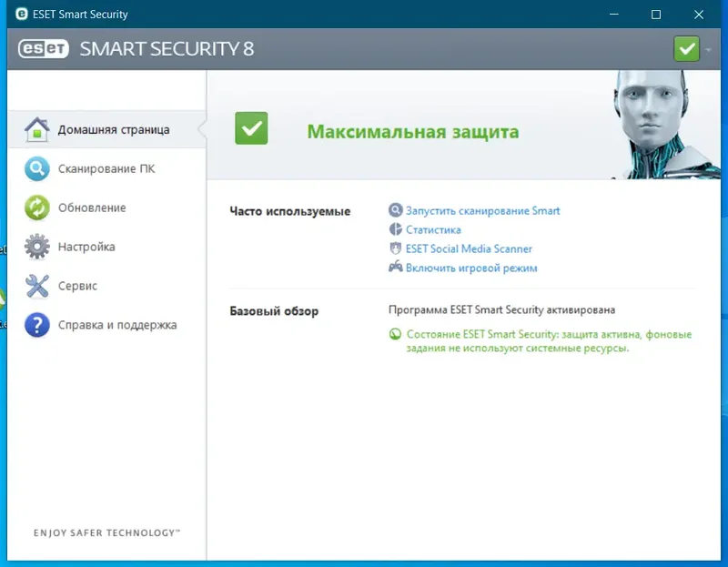Click the green update arrows icon for Обновление

click(x=36, y=208)
